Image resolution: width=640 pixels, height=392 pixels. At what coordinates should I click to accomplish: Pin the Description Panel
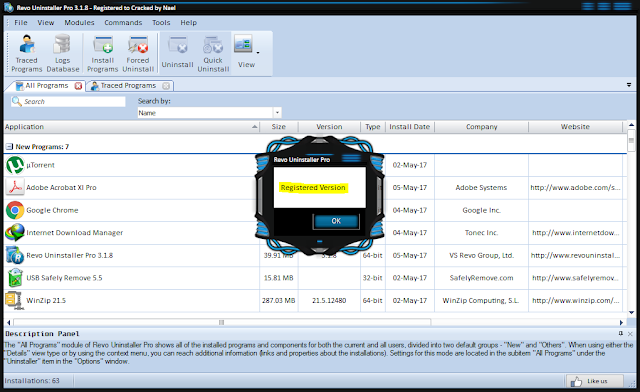(x=621, y=334)
